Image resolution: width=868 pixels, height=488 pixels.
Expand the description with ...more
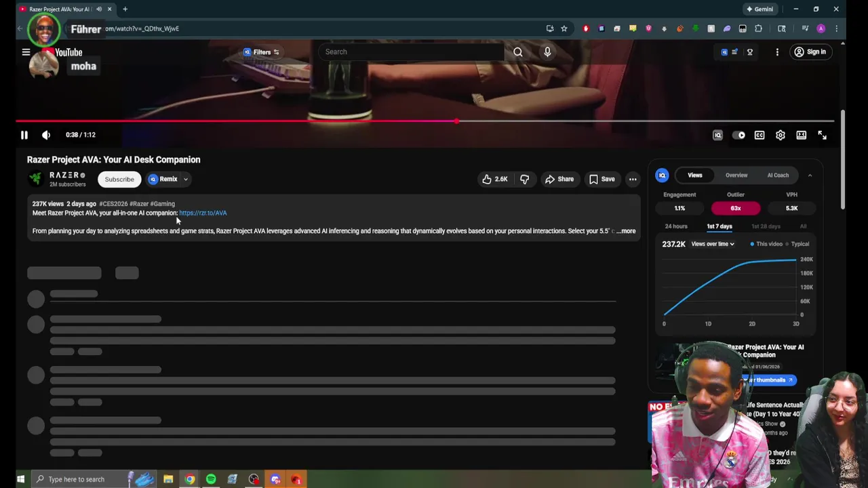(627, 231)
